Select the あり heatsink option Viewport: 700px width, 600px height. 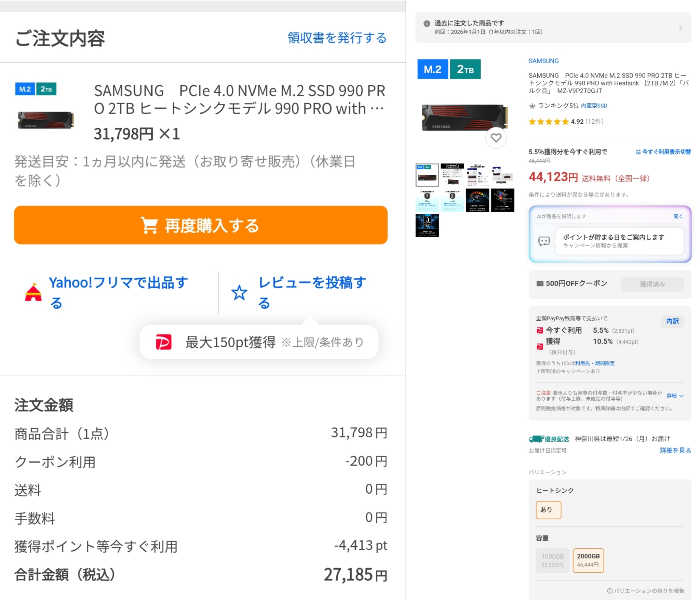point(548,510)
